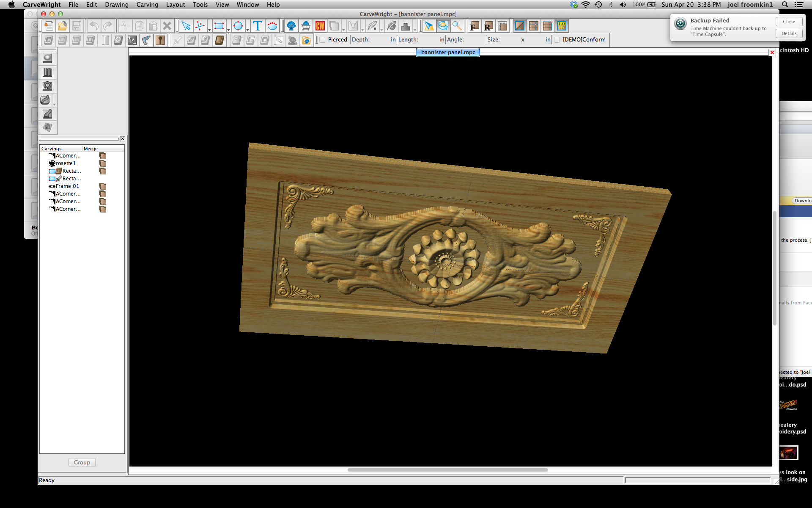Toggle merge icon for first ACorner row
812x508 pixels.
pyautogui.click(x=103, y=156)
